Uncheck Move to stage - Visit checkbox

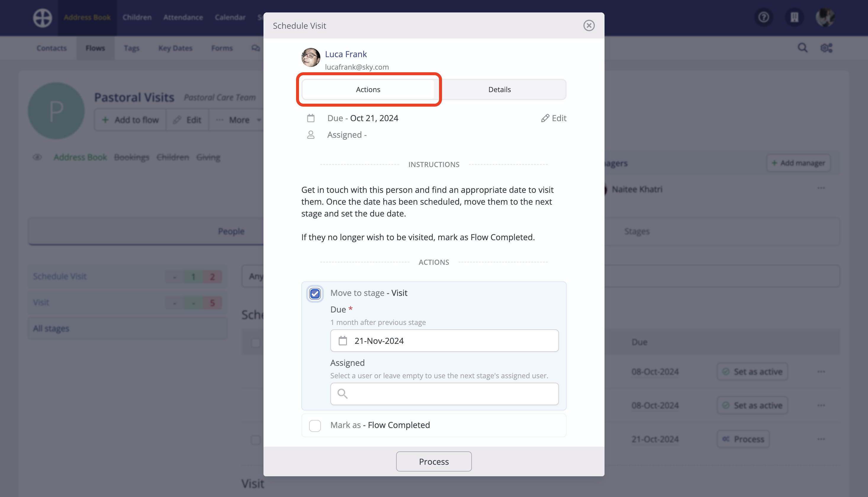(x=315, y=294)
